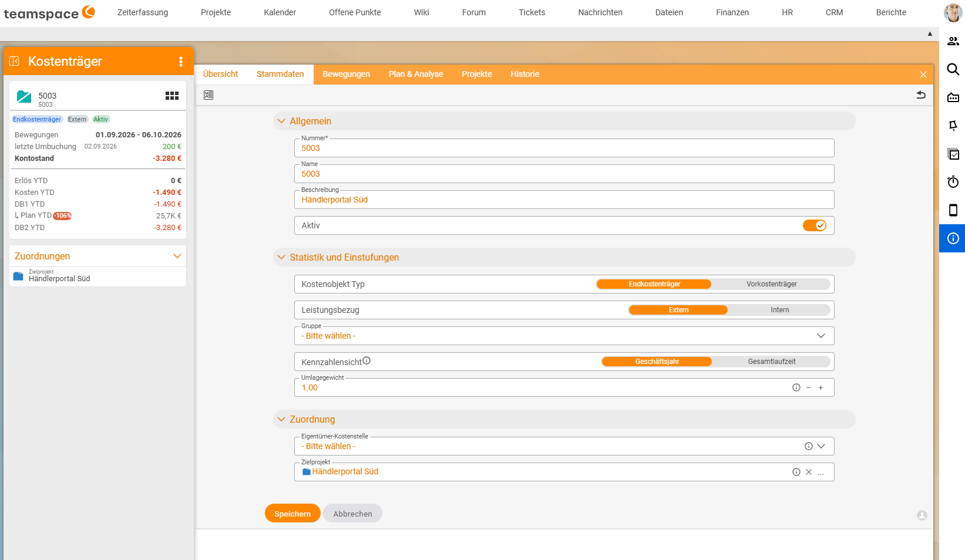Set Leistungsbezug to Extern
The image size is (965, 560).
click(x=678, y=310)
